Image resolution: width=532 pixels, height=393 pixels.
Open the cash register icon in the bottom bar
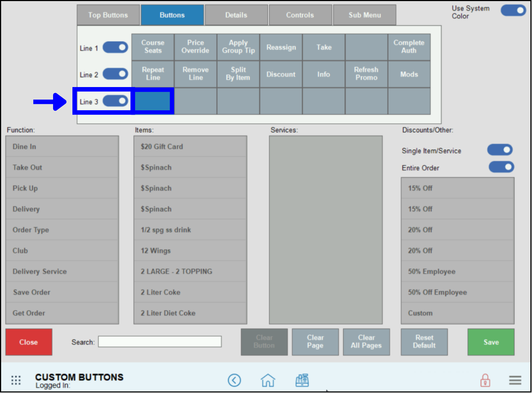click(x=302, y=380)
